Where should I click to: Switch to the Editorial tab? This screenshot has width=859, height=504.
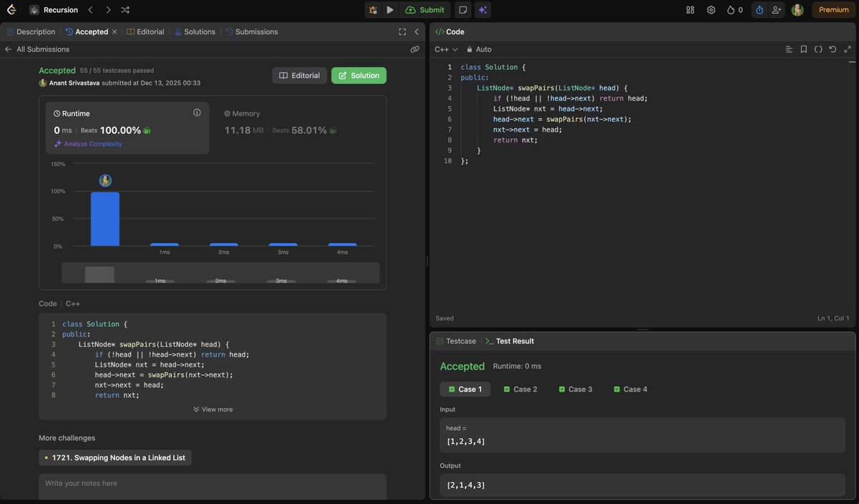(x=145, y=31)
